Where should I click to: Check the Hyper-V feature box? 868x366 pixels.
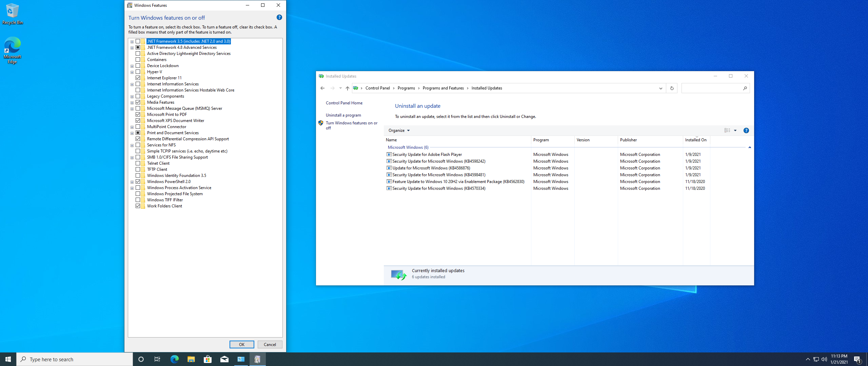138,72
